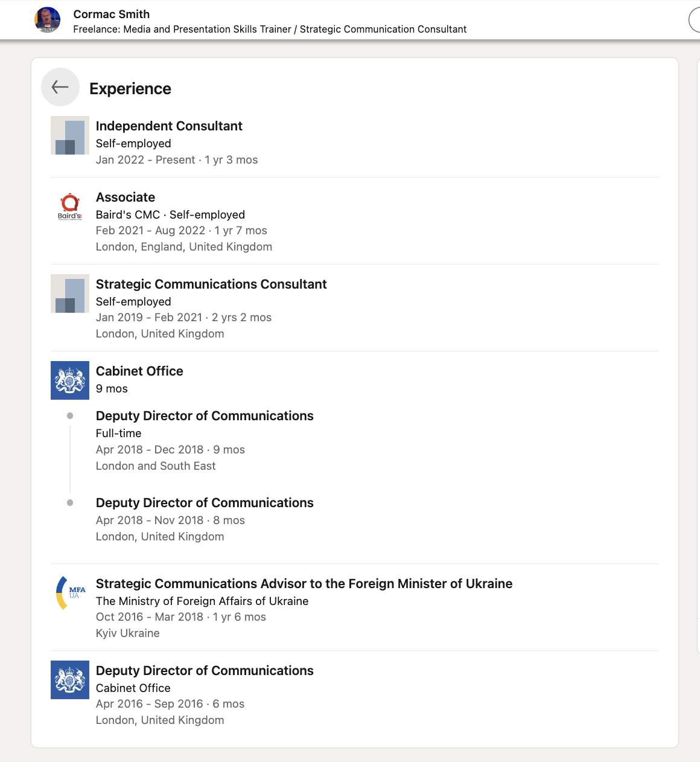Click the Strategic Communications Consultant placeholder logo
This screenshot has height=762, width=700.
click(70, 293)
